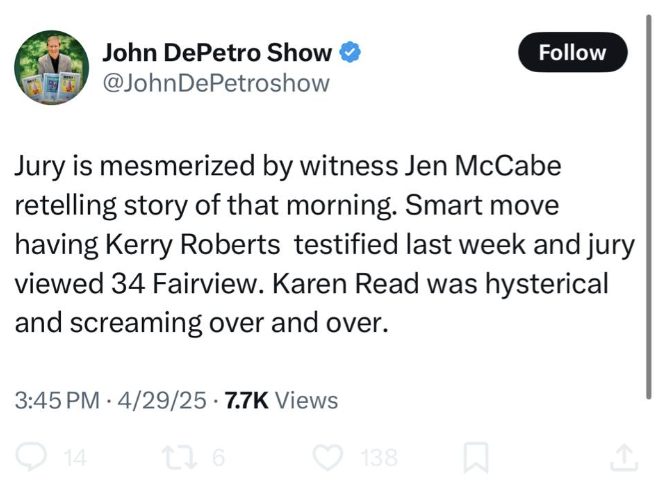The width and height of the screenshot is (654, 490).
Task: Click the reply count of 14
Action: click(x=74, y=458)
